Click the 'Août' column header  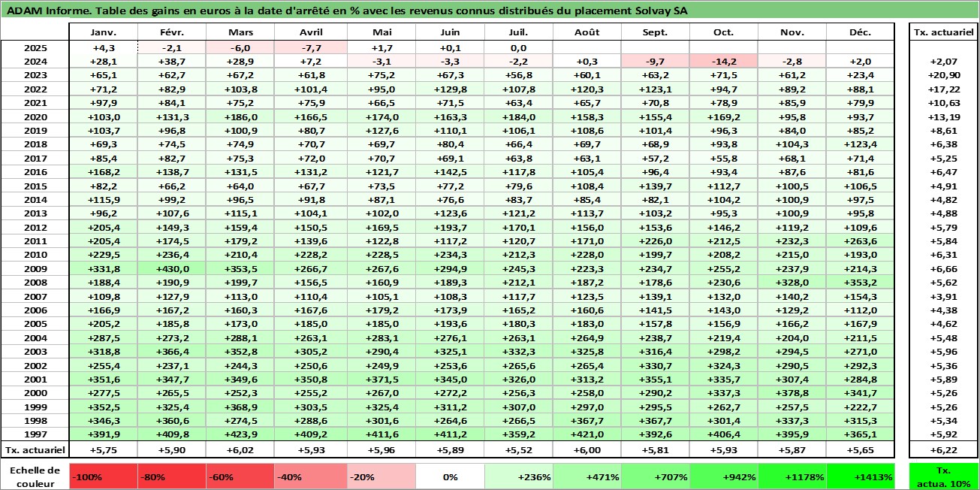click(x=587, y=33)
